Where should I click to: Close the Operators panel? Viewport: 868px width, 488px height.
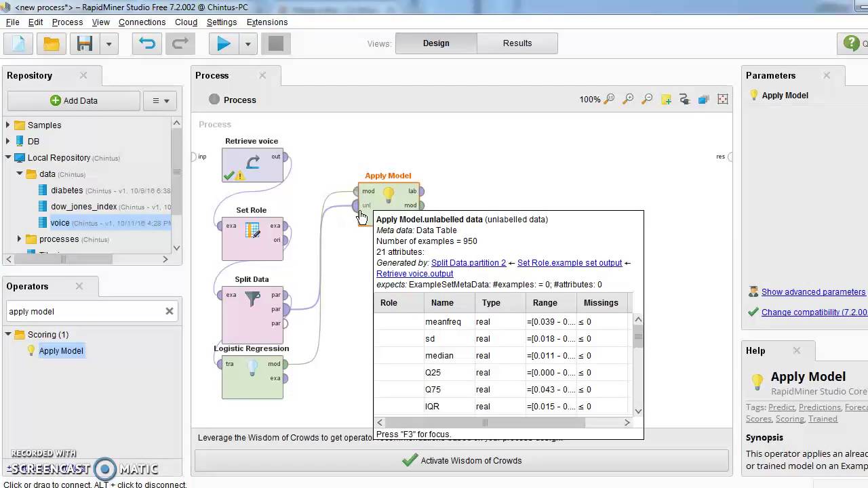(79, 286)
